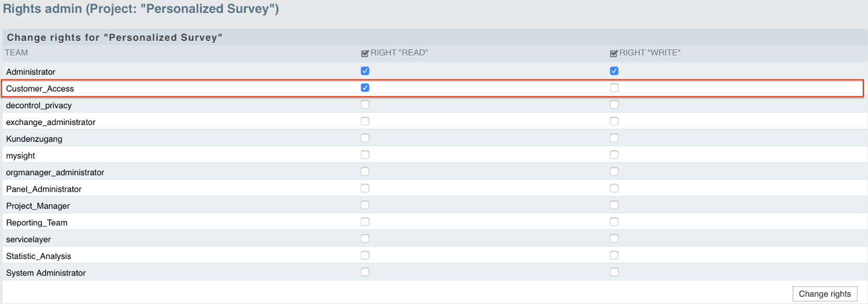Select the Customer_Access team row label
This screenshot has width=868, height=304.
pyautogui.click(x=40, y=89)
